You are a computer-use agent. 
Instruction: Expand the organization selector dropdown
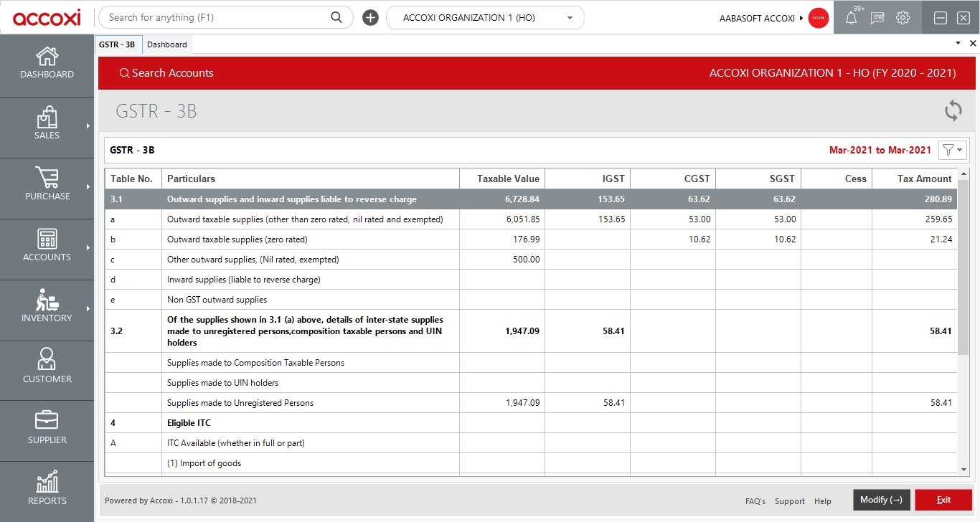coord(570,18)
